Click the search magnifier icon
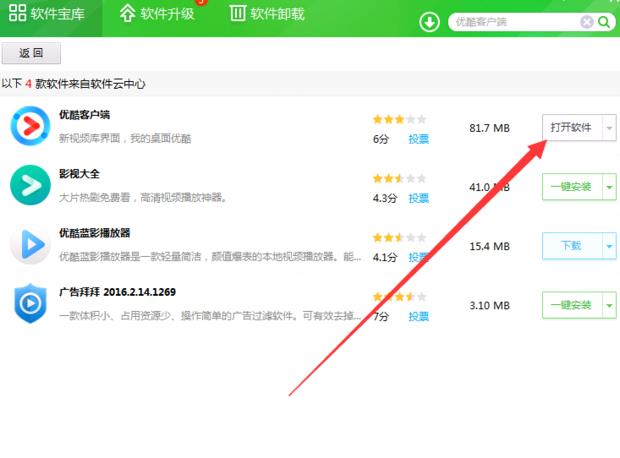This screenshot has height=458, width=620. click(604, 22)
